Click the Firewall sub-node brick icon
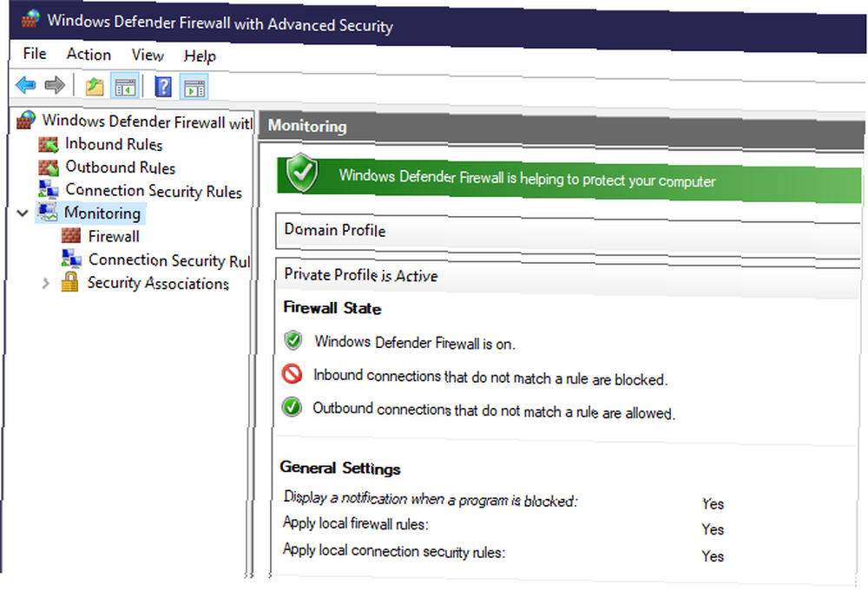 click(71, 235)
